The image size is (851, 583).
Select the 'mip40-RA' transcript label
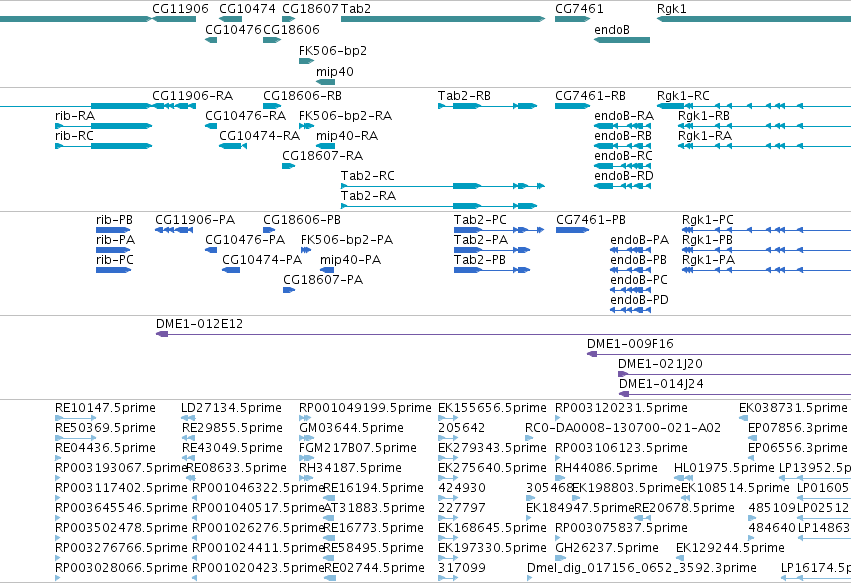click(347, 136)
